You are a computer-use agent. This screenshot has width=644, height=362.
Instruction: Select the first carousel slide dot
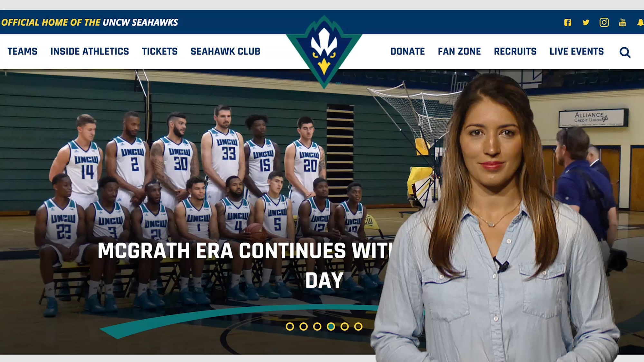pyautogui.click(x=290, y=327)
